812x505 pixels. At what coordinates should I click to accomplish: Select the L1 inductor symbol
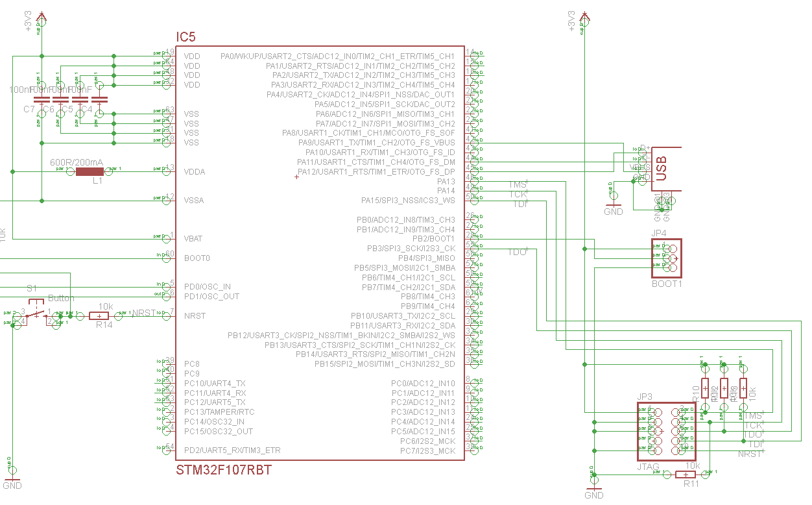coord(90,172)
